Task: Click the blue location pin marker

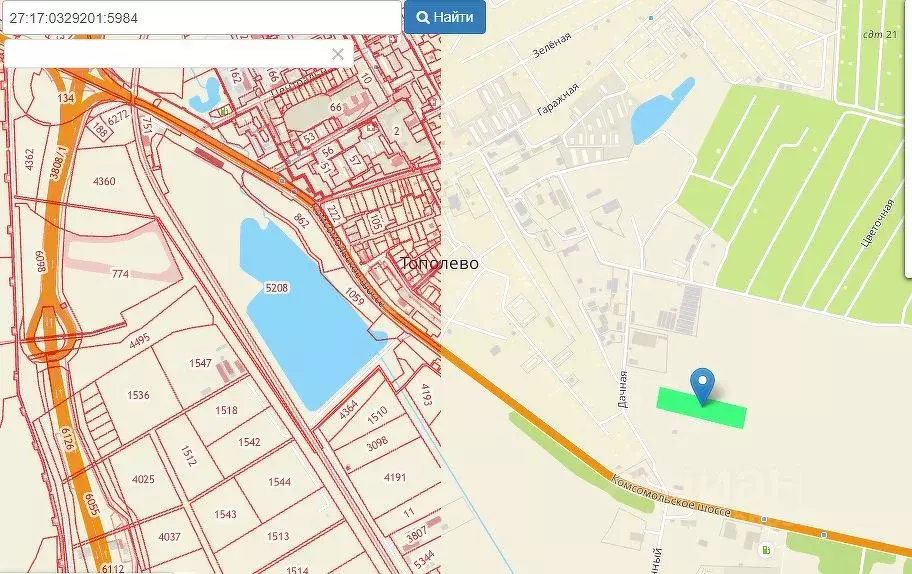Action: (703, 385)
